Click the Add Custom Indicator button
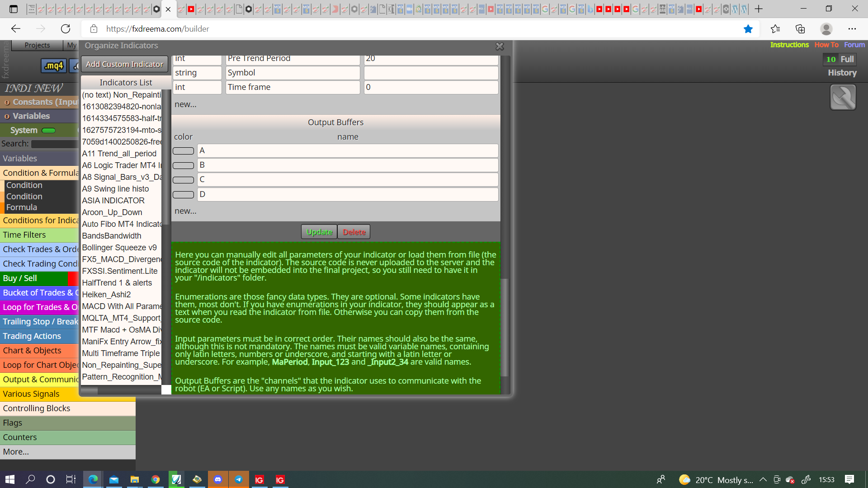868x488 pixels. (x=124, y=64)
